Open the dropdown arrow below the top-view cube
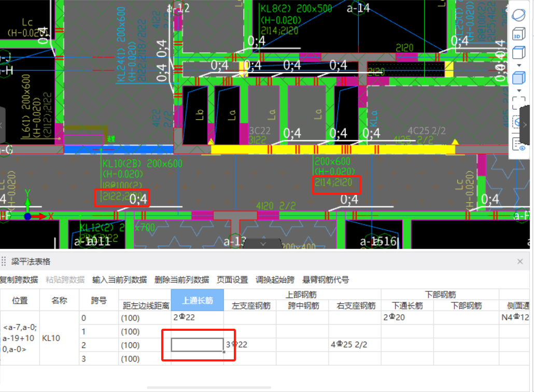Image resolution: width=534 pixels, height=392 pixels. (519, 65)
